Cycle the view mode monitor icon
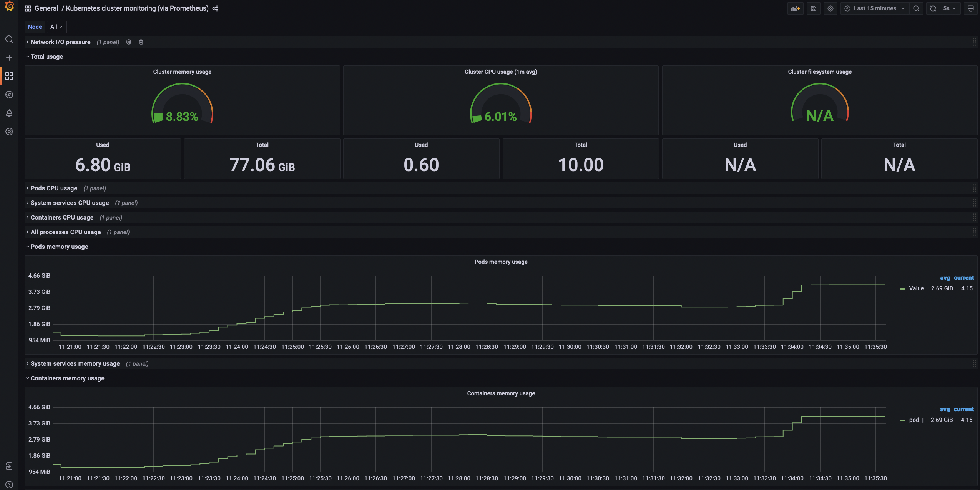 pyautogui.click(x=970, y=8)
